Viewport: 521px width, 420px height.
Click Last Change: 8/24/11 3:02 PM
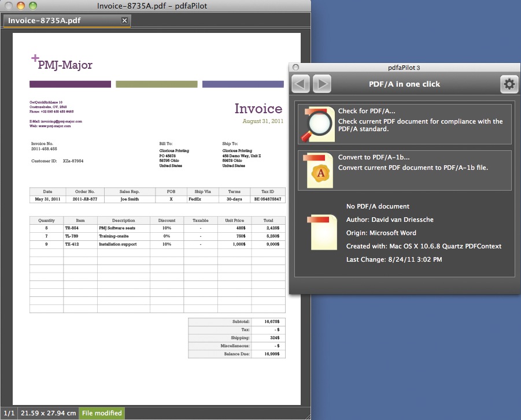[394, 259]
